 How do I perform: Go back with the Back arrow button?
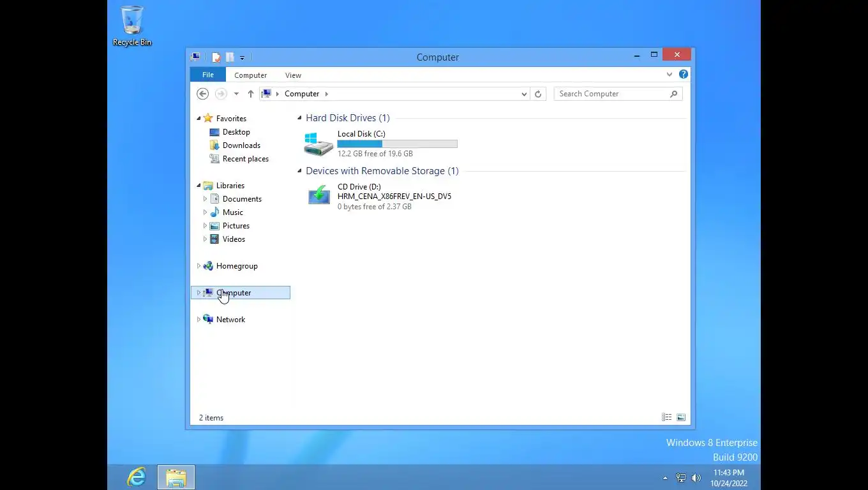(x=202, y=94)
